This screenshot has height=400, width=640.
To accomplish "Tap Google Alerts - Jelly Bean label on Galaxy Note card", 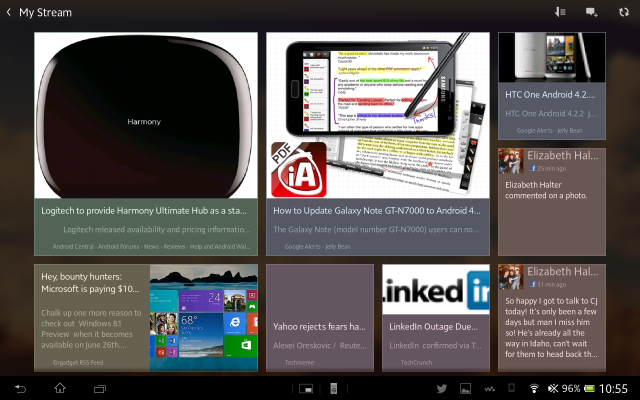I will click(318, 247).
